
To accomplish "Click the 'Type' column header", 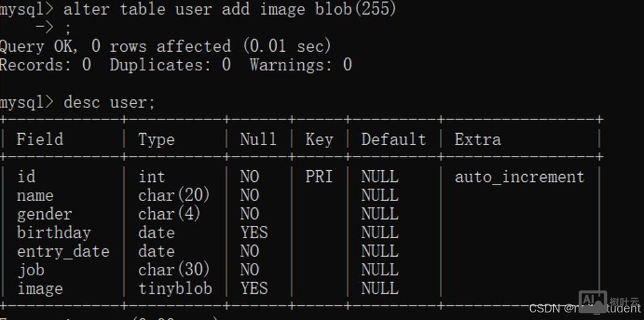I will pyautogui.click(x=156, y=140).
